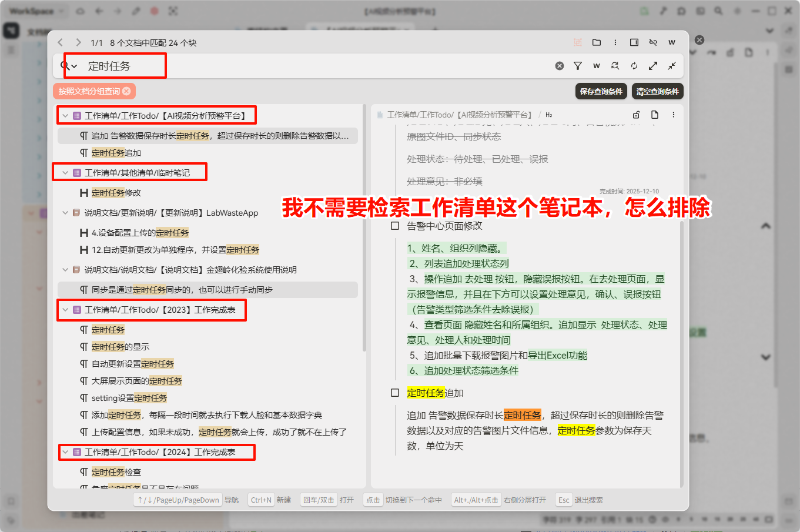
Task: Click 清空查询条件 button
Action: tap(658, 91)
